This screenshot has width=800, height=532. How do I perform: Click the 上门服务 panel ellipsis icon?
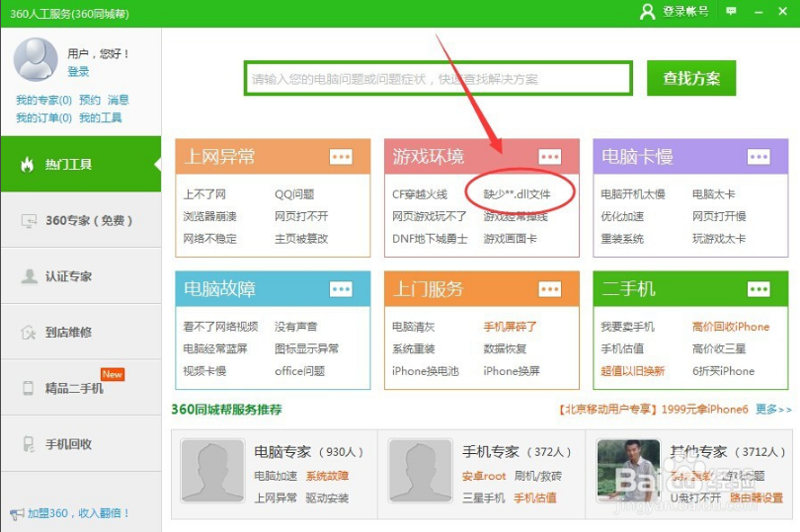pyautogui.click(x=549, y=289)
